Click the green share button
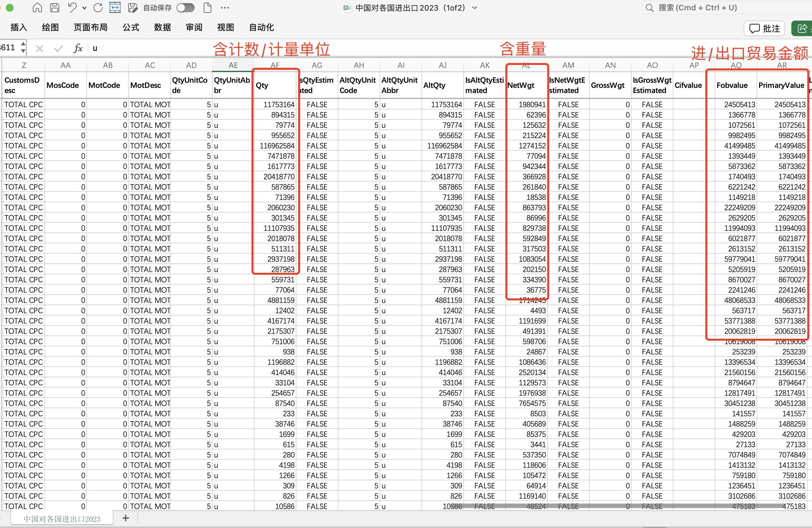Screen dimensions: 812x528 [802, 28]
